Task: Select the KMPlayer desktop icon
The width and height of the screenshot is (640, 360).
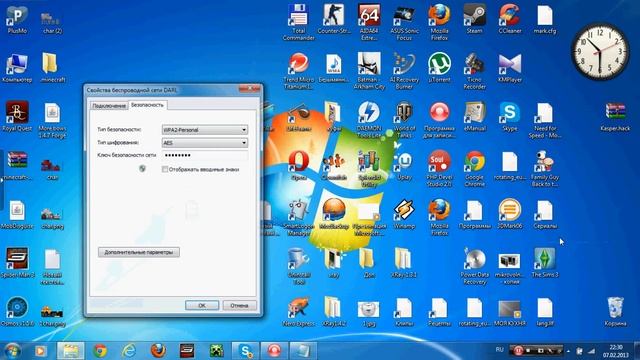Action: click(510, 68)
